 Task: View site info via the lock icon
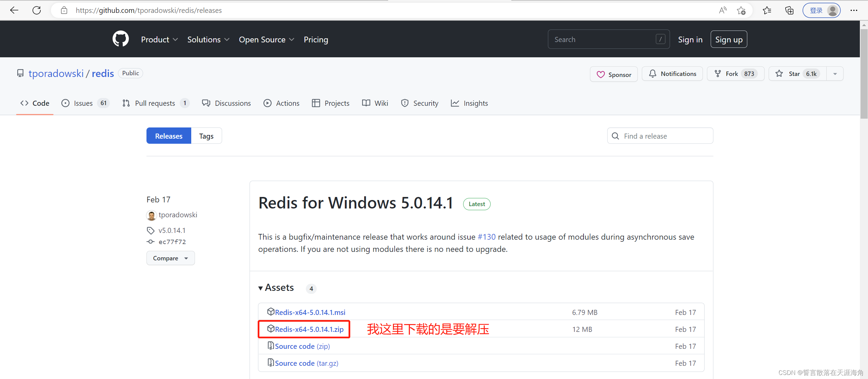64,11
